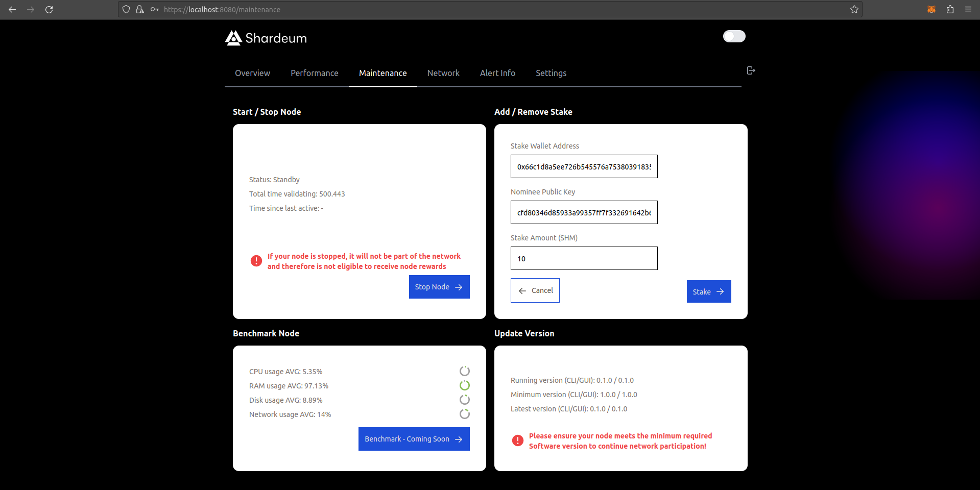Screen dimensions: 980x490
Task: Select the Alert Info tab
Action: (x=497, y=73)
